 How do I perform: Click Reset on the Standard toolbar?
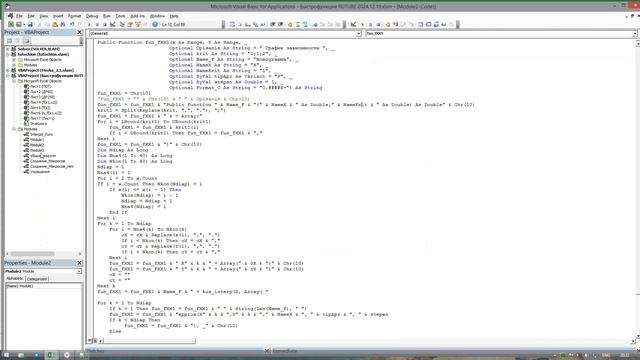click(x=104, y=24)
